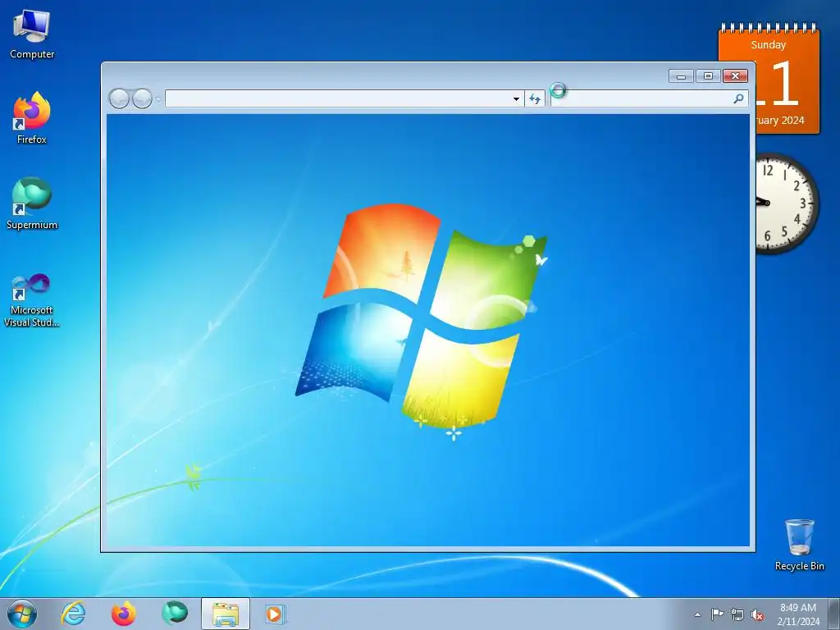The width and height of the screenshot is (840, 630).
Task: Open the recent pages dropdown arrow
Action: pyautogui.click(x=158, y=99)
